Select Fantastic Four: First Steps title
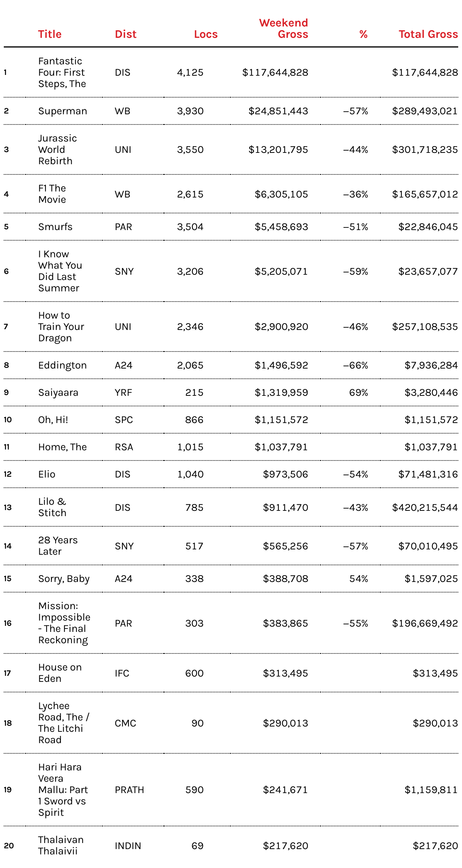This screenshot has height=868, width=462. [x=62, y=73]
